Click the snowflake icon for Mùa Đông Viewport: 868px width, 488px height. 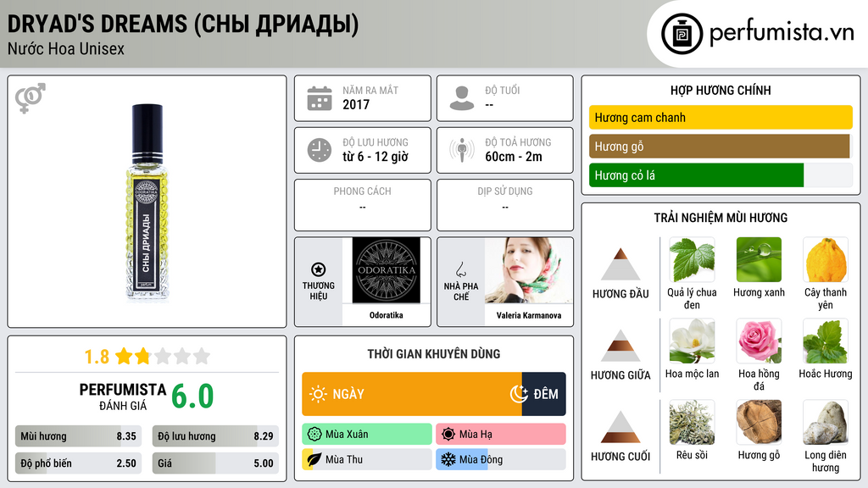pyautogui.click(x=448, y=459)
